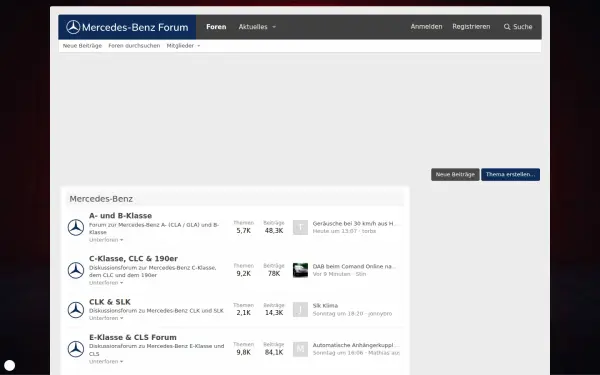The image size is (600, 375).
Task: Click the 'Sonntag um 18:20' timestamp
Action: coord(338,313)
